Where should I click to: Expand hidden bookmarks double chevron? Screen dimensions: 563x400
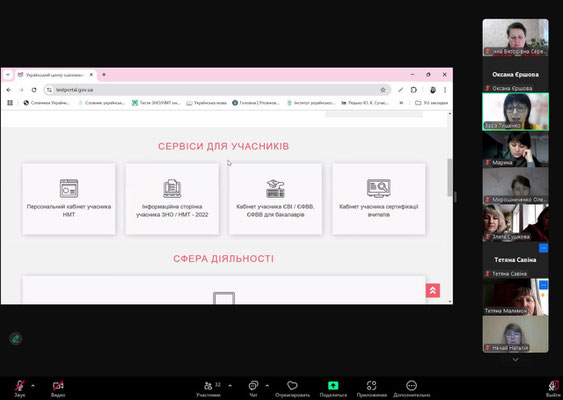point(401,103)
